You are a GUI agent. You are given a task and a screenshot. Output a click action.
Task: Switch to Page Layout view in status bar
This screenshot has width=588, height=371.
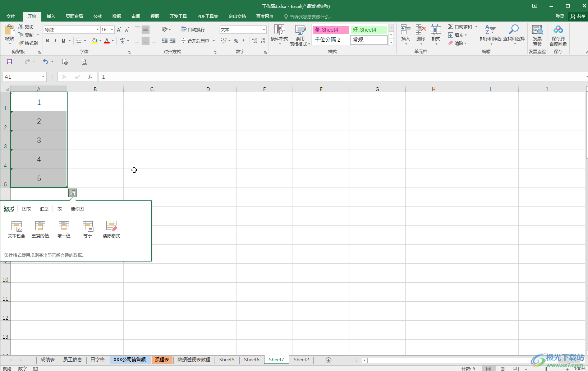coord(502,368)
